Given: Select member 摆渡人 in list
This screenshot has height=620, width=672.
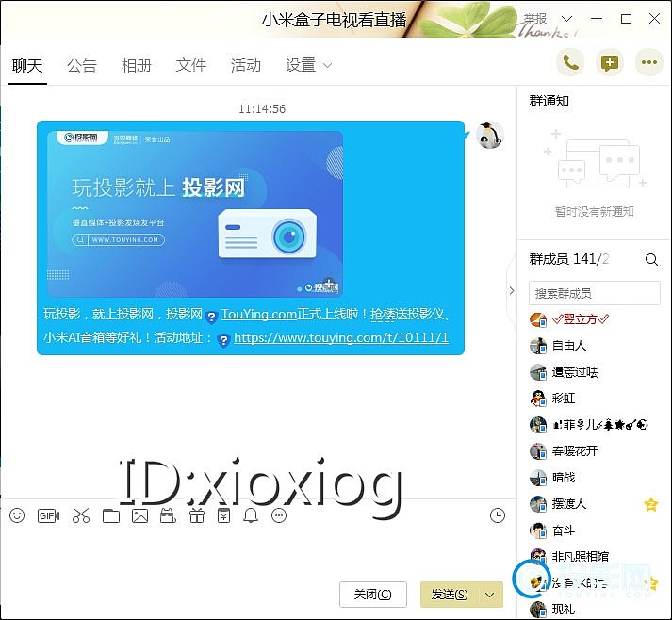Looking at the screenshot, I should coord(594,504).
